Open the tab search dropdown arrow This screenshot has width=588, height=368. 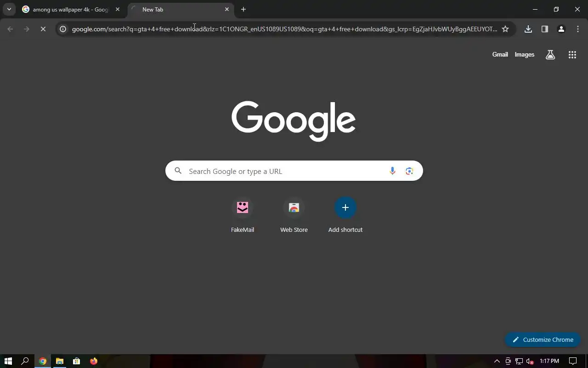click(x=9, y=9)
